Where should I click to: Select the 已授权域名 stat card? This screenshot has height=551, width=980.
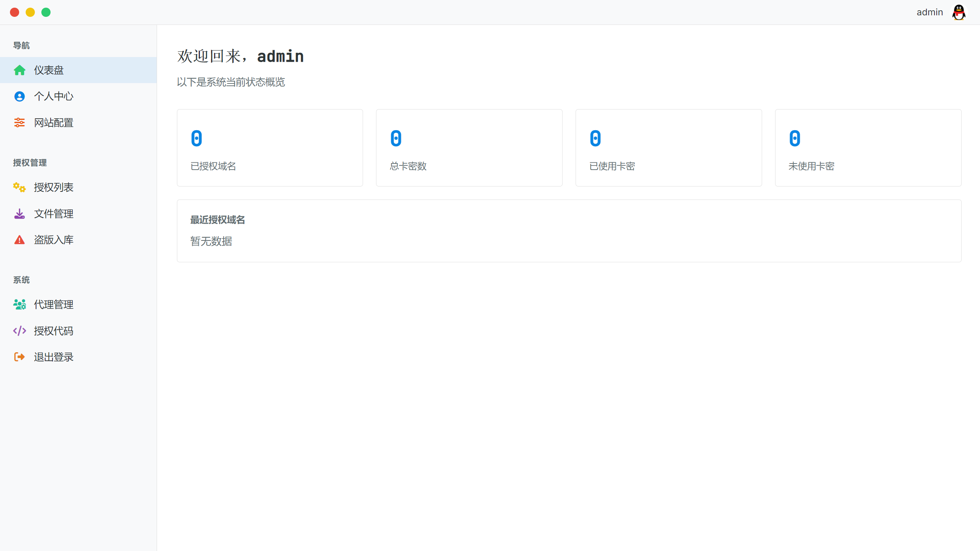coord(270,148)
